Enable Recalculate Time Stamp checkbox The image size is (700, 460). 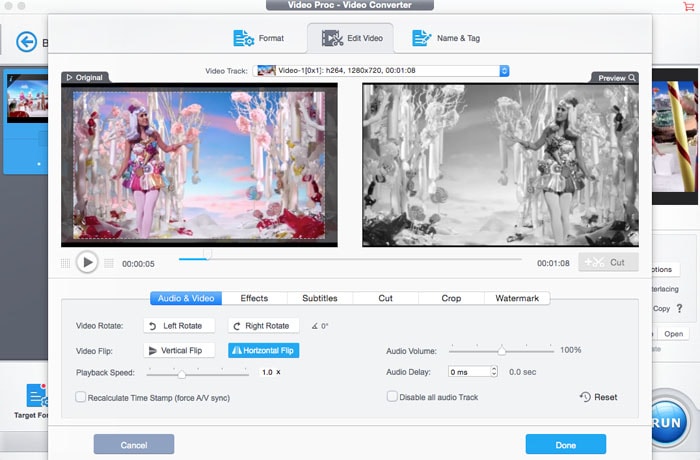click(80, 397)
